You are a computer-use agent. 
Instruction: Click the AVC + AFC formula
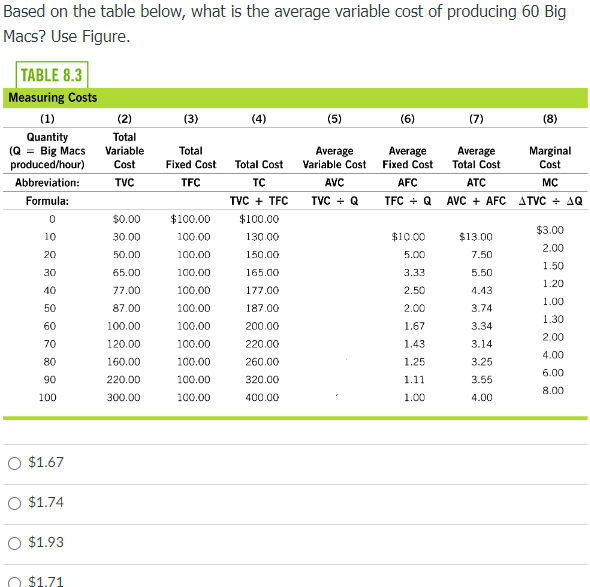[476, 201]
